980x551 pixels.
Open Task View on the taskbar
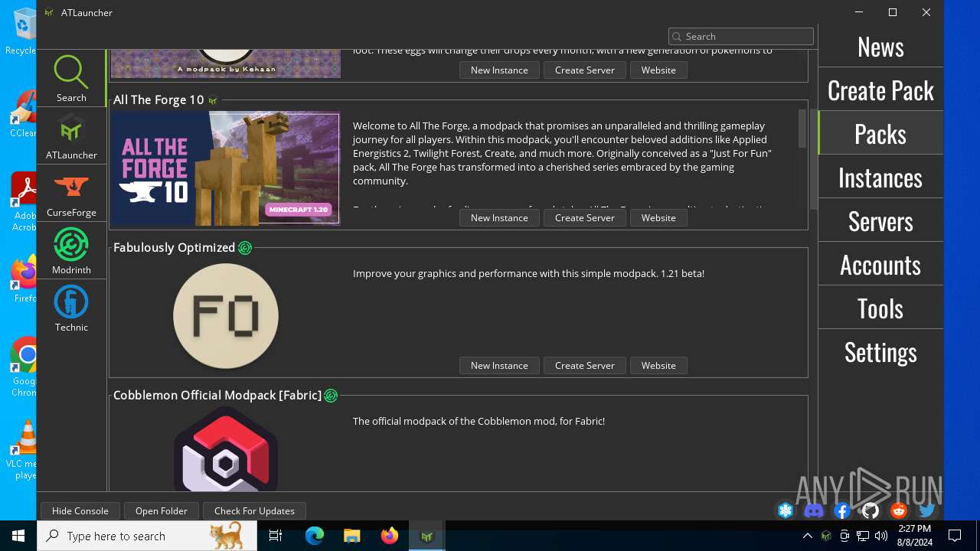[x=276, y=536]
